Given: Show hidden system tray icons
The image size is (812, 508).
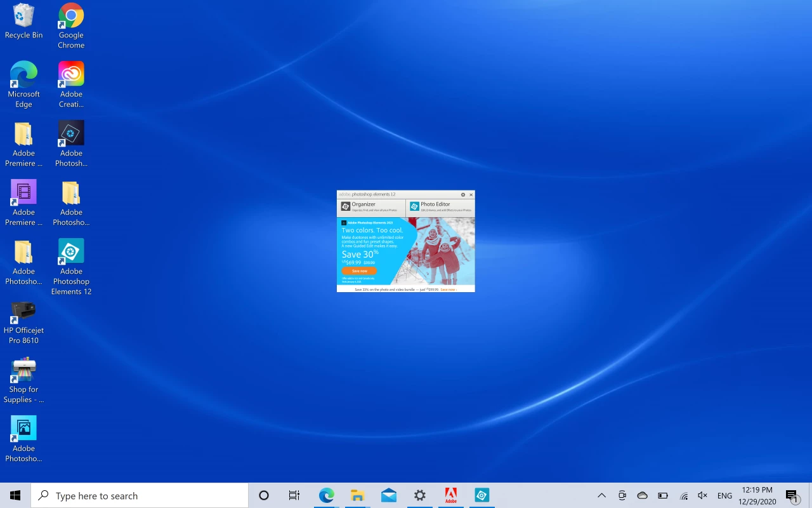Looking at the screenshot, I should coord(601,495).
